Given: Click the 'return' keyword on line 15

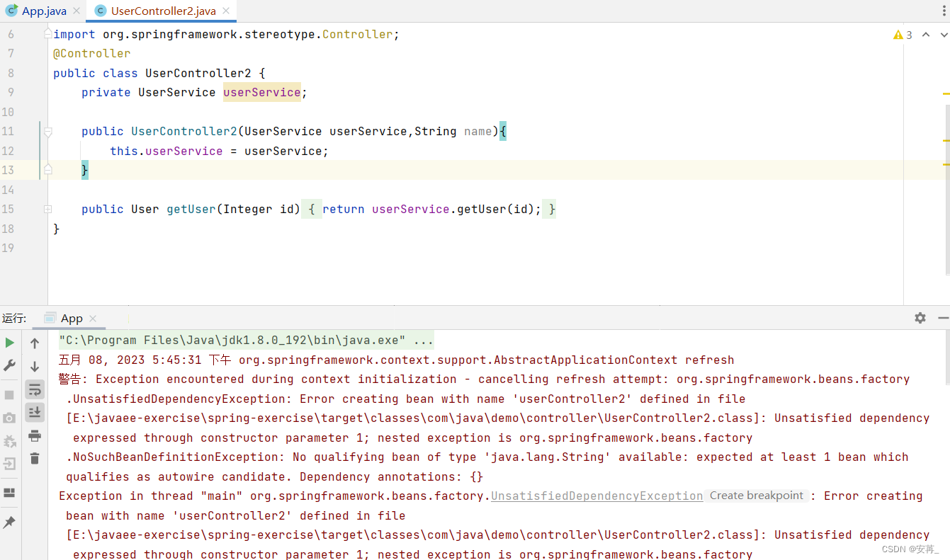Looking at the screenshot, I should coord(344,209).
